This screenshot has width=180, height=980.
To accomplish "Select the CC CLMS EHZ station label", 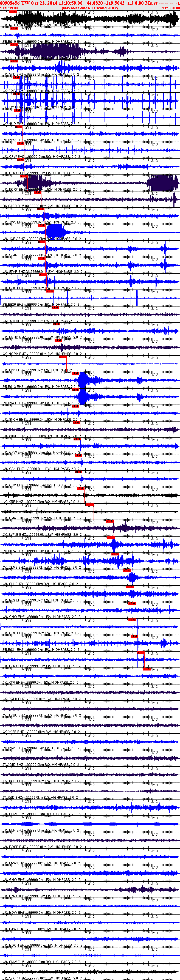I will click(x=42, y=567).
